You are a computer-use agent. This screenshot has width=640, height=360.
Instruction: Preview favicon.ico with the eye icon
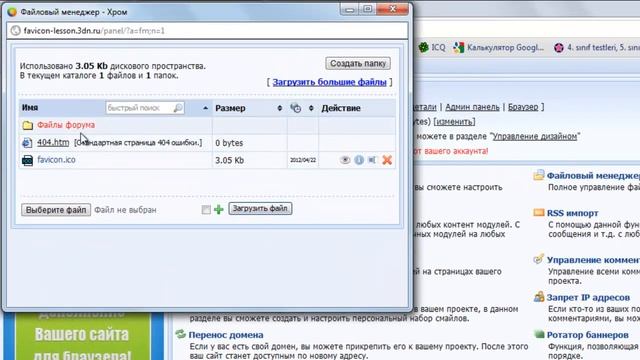click(x=345, y=160)
